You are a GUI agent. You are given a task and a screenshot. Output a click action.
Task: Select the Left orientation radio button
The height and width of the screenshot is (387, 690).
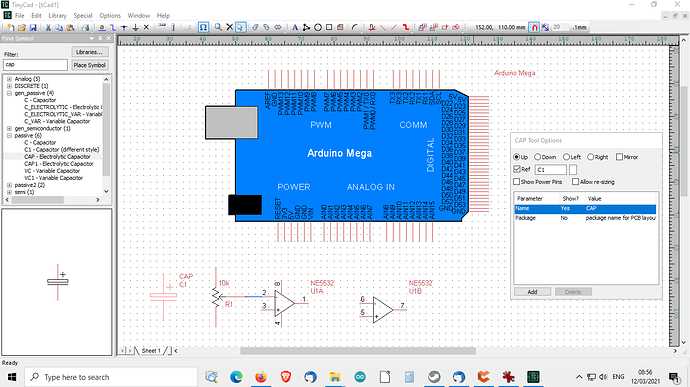tap(566, 157)
